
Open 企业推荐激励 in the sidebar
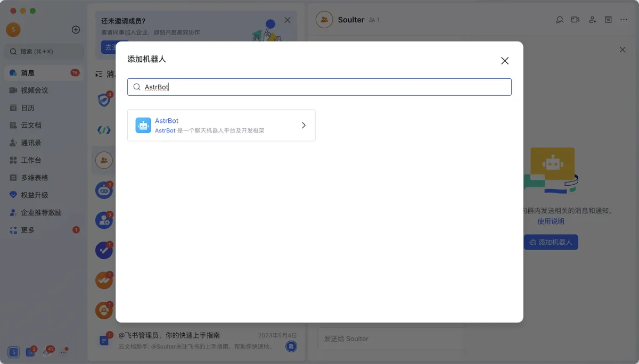pos(44,212)
